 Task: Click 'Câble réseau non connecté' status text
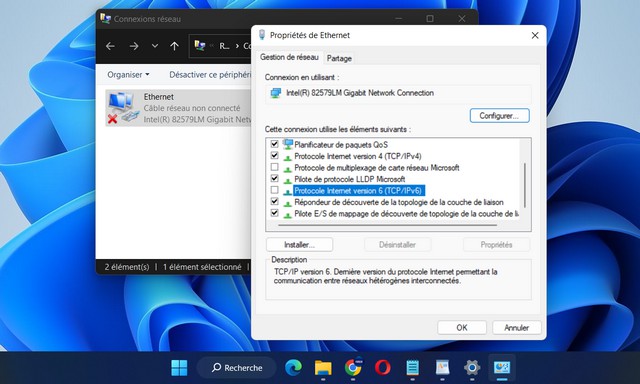(192, 108)
